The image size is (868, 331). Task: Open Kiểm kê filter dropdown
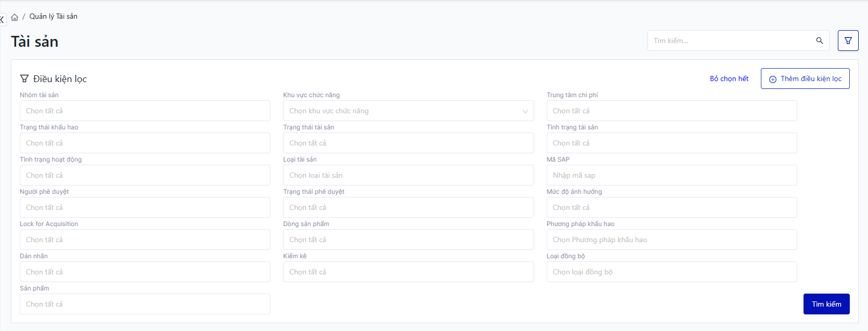click(408, 272)
